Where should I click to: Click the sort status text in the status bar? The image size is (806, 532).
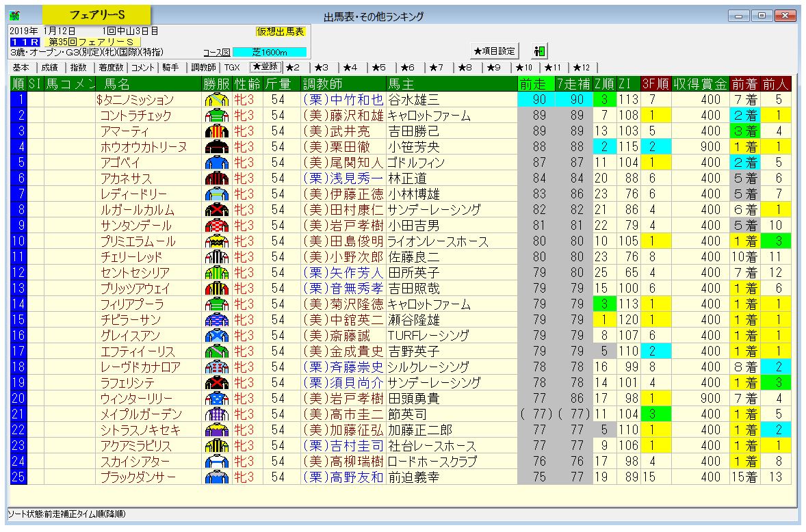67,514
